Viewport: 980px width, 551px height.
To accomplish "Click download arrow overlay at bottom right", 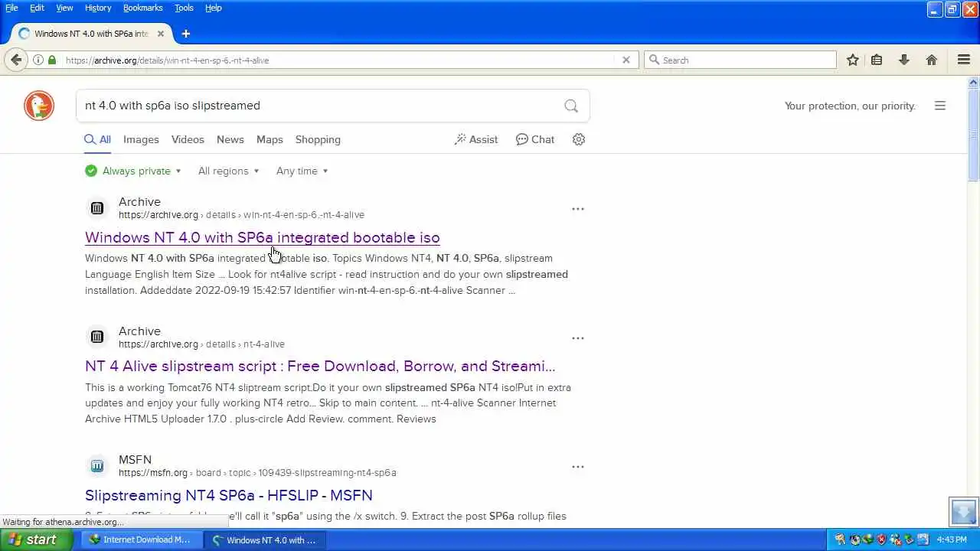I will [x=964, y=511].
